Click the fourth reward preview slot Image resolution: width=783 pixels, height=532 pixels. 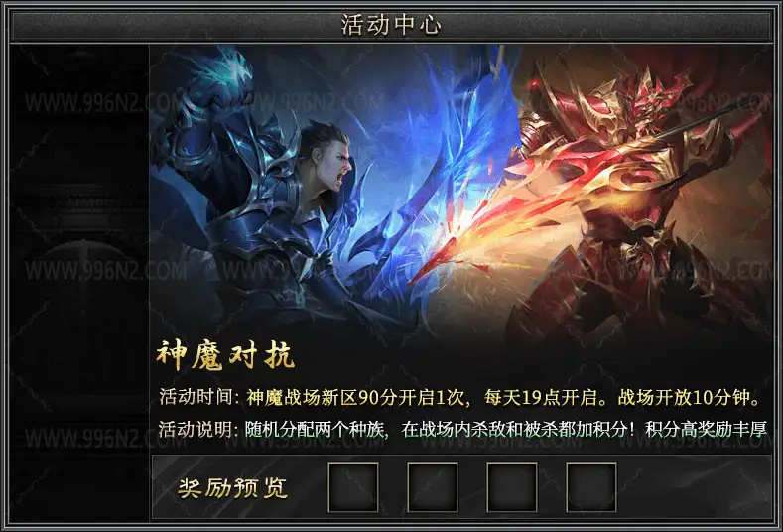pos(591,487)
